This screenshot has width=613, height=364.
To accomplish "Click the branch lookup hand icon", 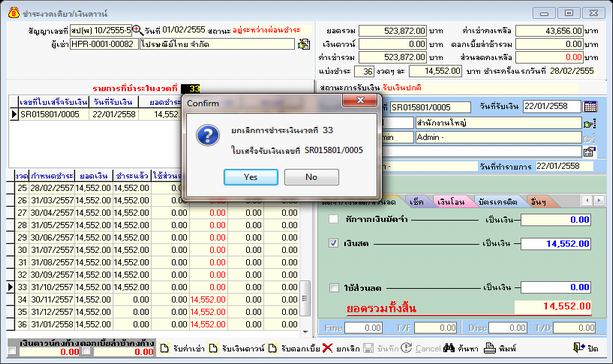I will 590,124.
